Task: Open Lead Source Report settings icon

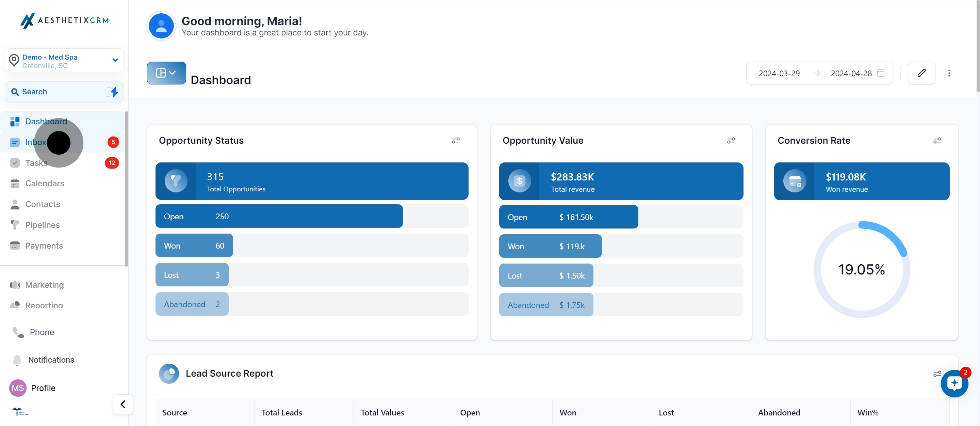Action: click(x=937, y=374)
